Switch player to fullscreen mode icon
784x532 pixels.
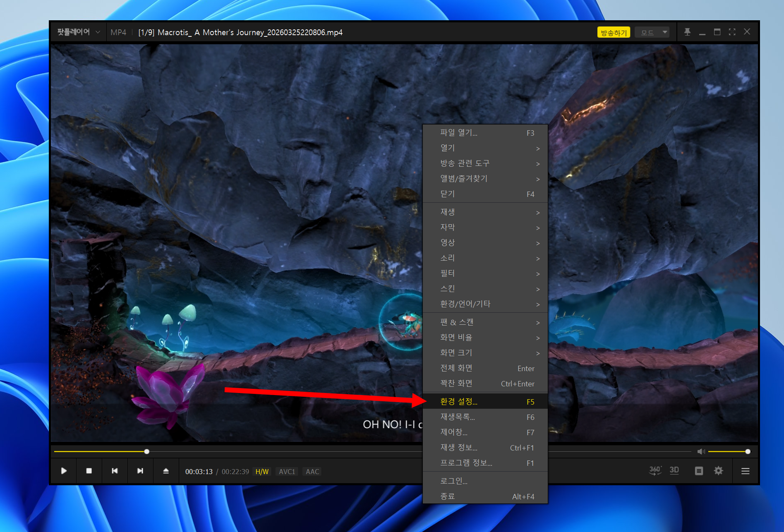[732, 32]
